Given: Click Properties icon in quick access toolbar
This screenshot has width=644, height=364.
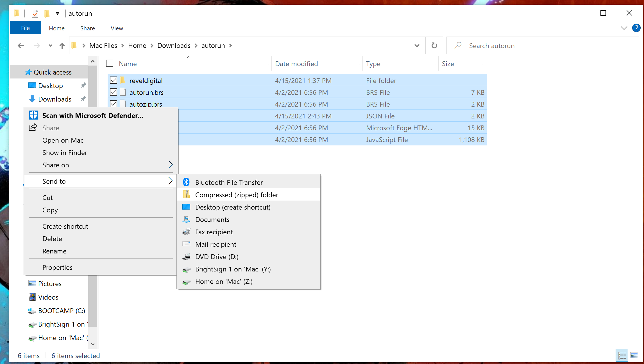Looking at the screenshot, I should (x=35, y=14).
